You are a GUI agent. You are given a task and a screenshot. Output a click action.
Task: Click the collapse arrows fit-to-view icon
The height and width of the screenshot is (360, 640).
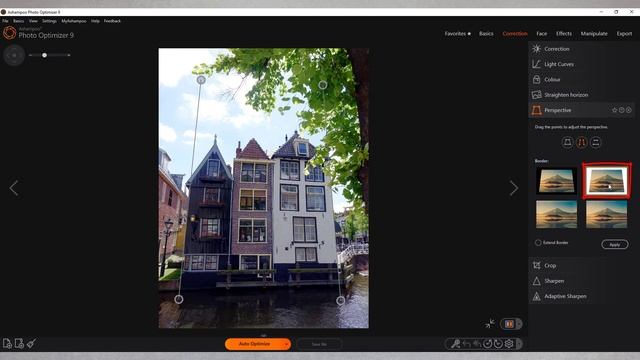pyautogui.click(x=490, y=324)
